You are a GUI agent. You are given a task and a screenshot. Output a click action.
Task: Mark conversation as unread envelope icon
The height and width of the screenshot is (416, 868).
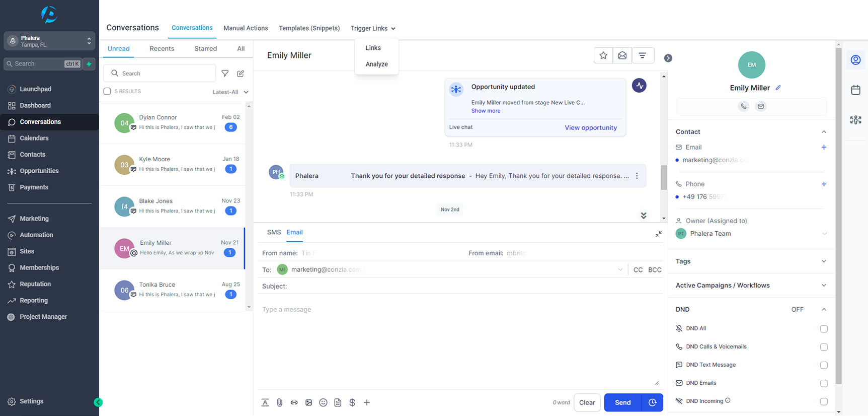click(622, 55)
